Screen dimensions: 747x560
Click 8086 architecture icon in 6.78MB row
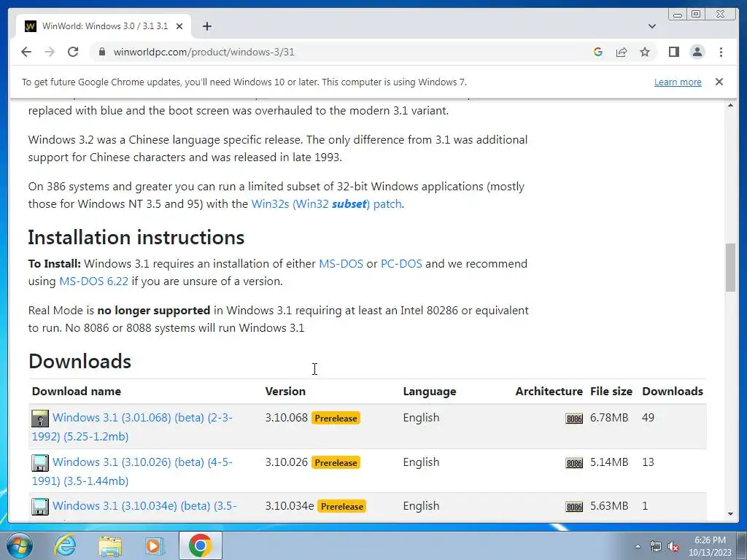pos(574,419)
